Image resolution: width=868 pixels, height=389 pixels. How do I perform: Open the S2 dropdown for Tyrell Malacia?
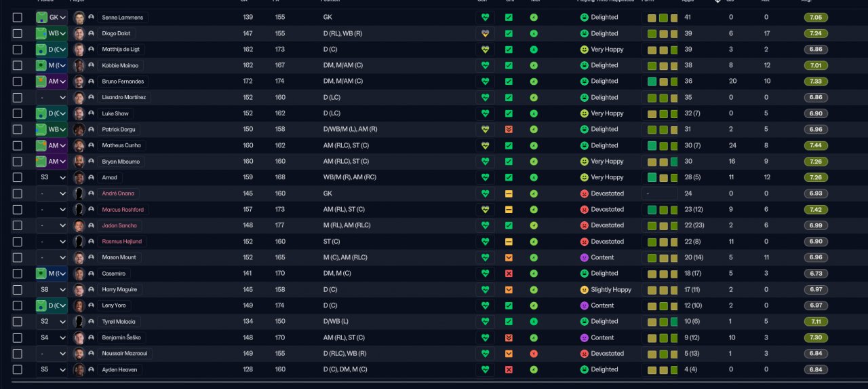coord(52,321)
